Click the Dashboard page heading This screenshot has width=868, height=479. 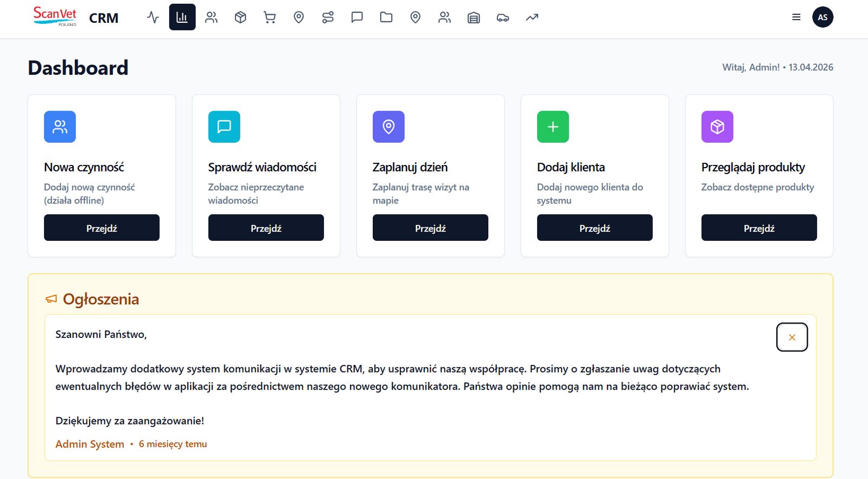click(x=78, y=68)
